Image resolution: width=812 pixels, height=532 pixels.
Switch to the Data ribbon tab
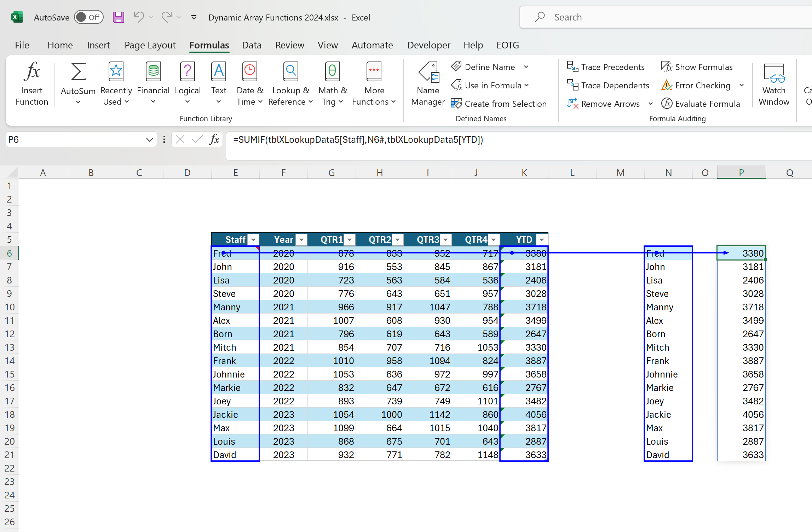coord(252,45)
